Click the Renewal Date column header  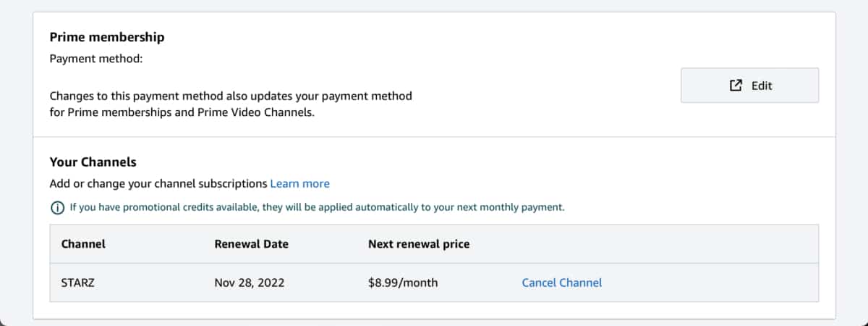(252, 244)
